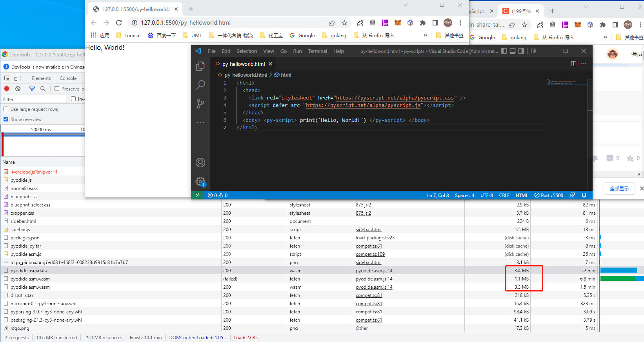Click back arrow in Hello World Chrome window

point(94,23)
